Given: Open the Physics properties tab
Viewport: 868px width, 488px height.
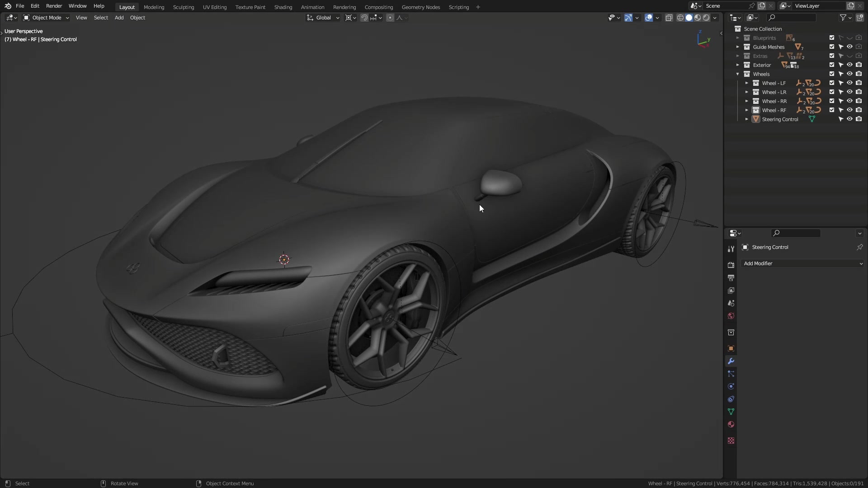Looking at the screenshot, I should tap(731, 386).
